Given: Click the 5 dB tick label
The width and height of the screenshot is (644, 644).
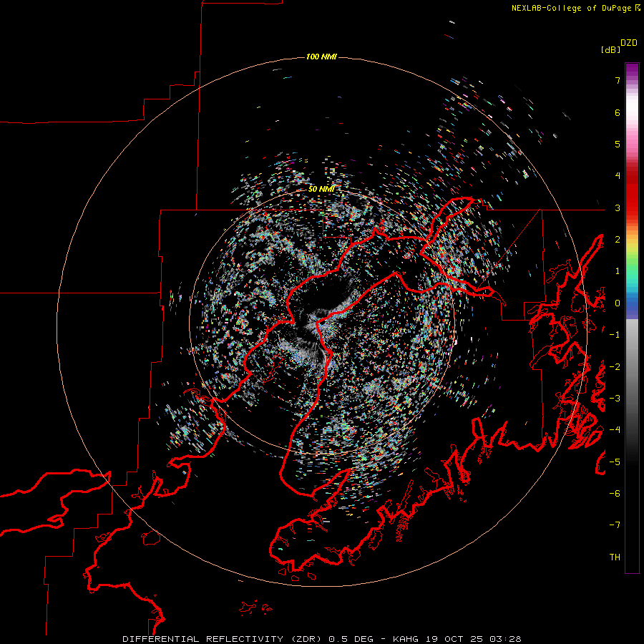Looking at the screenshot, I should click(618, 144).
